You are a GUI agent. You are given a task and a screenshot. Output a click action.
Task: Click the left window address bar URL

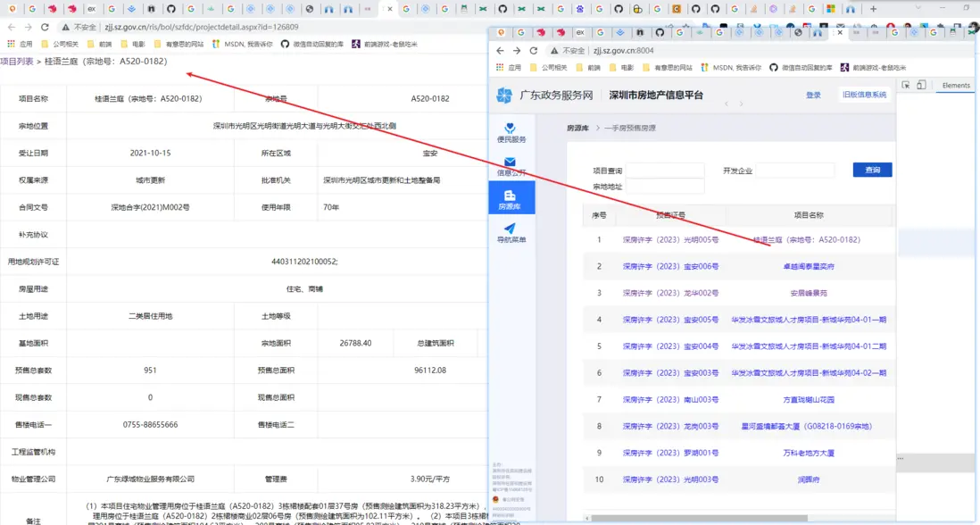pos(202,28)
